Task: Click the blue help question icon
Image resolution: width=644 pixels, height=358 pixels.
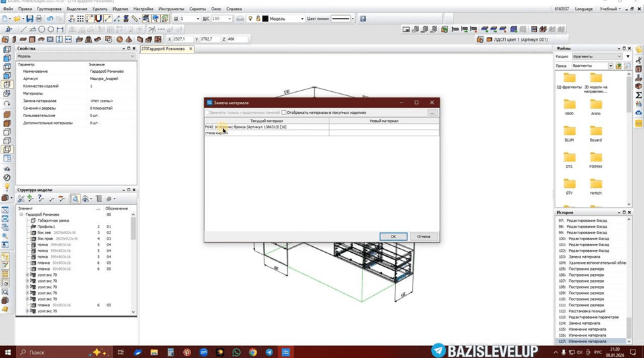Action: pyautogui.click(x=362, y=19)
